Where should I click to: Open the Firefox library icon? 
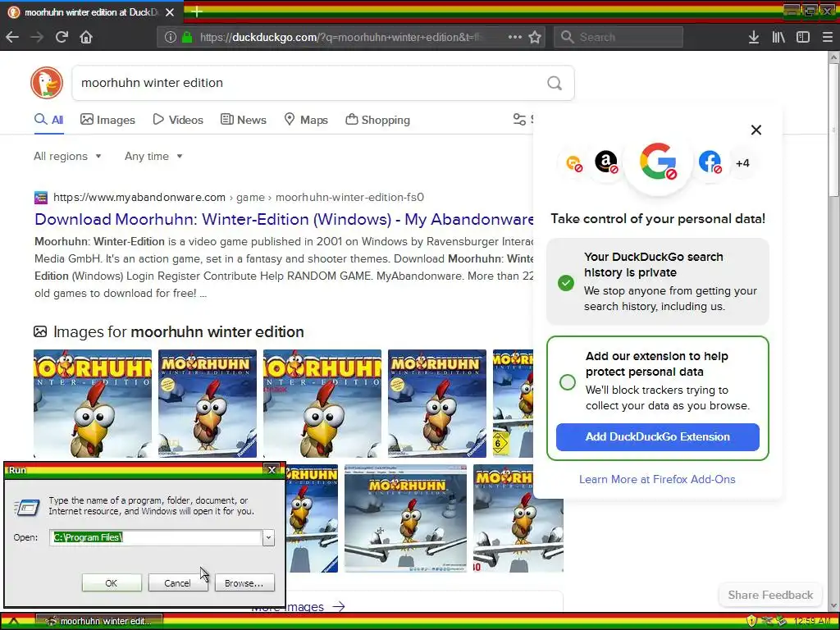[778, 37]
